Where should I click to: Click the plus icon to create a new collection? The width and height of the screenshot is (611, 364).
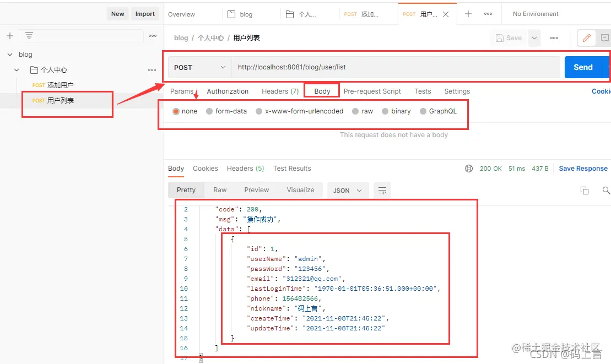[x=10, y=36]
